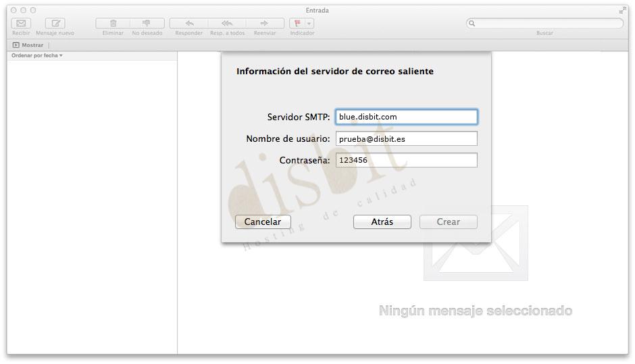Click into the Servidor SMTP field
635x364 pixels.
click(x=406, y=117)
